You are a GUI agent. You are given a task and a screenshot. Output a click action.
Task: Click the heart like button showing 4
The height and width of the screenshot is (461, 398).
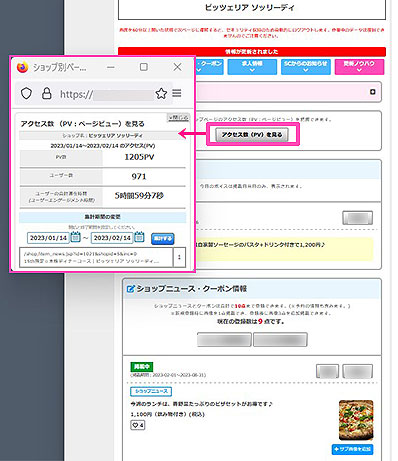coord(138,425)
